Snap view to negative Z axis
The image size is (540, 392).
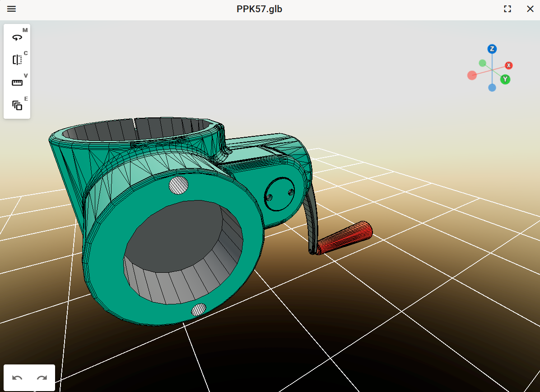pos(492,88)
